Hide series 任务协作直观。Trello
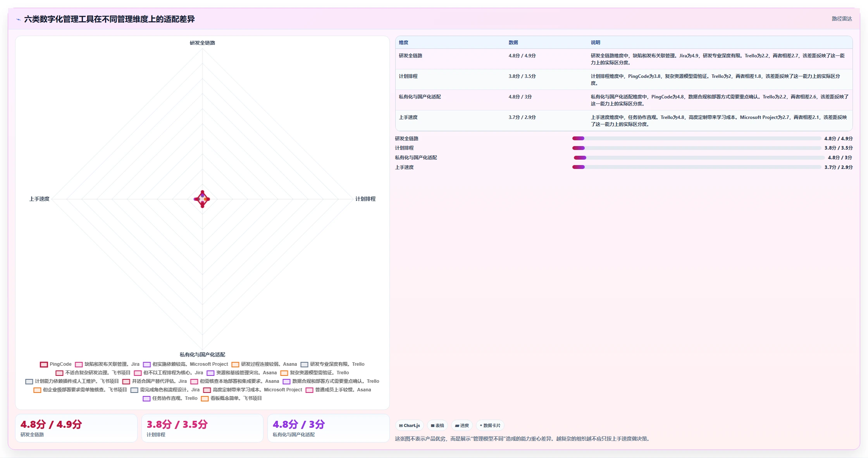868x458 pixels. [170, 398]
